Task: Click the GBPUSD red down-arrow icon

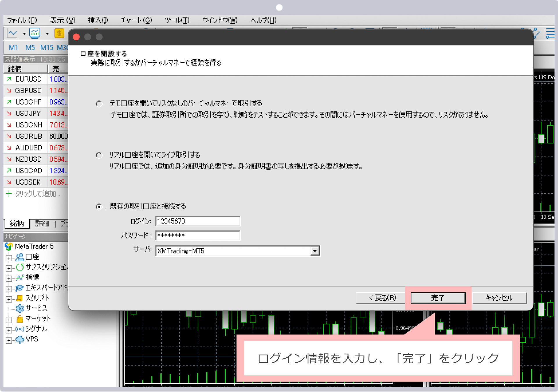Action: pos(9,91)
